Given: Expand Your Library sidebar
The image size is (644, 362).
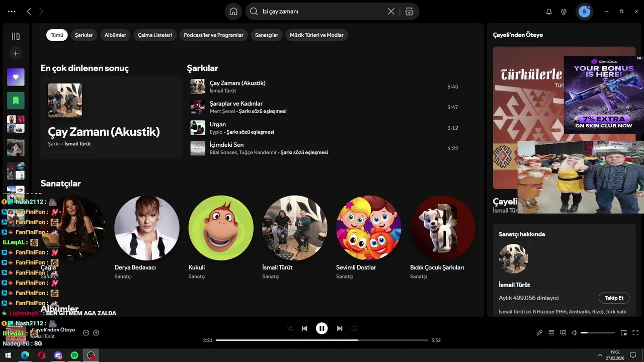Looking at the screenshot, I should (16, 36).
